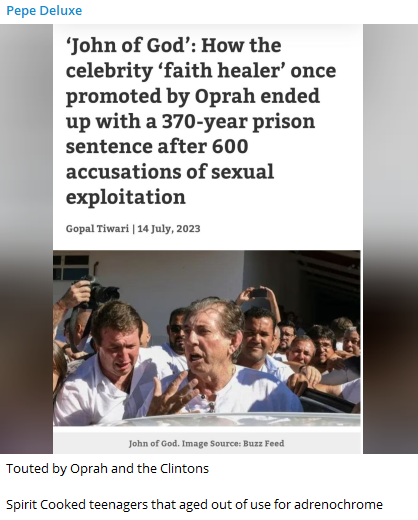View the crowd photo in the article
The height and width of the screenshot is (520, 418).
pos(207,338)
